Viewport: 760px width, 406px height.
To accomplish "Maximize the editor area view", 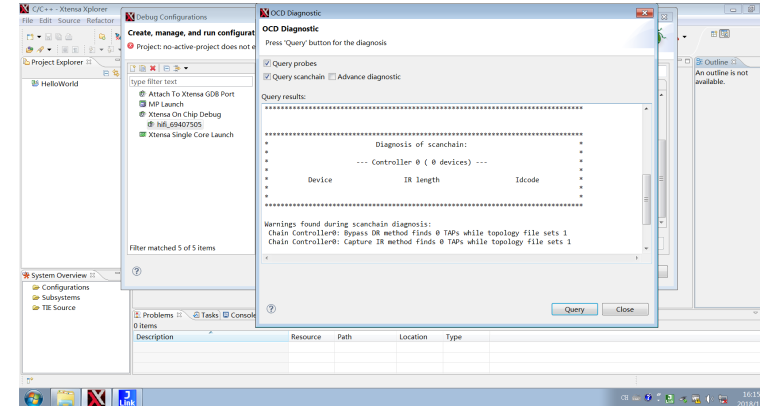I will pos(687,62).
